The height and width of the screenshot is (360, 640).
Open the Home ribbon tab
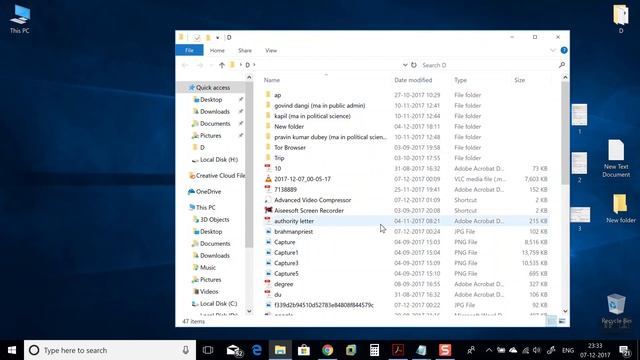217,50
